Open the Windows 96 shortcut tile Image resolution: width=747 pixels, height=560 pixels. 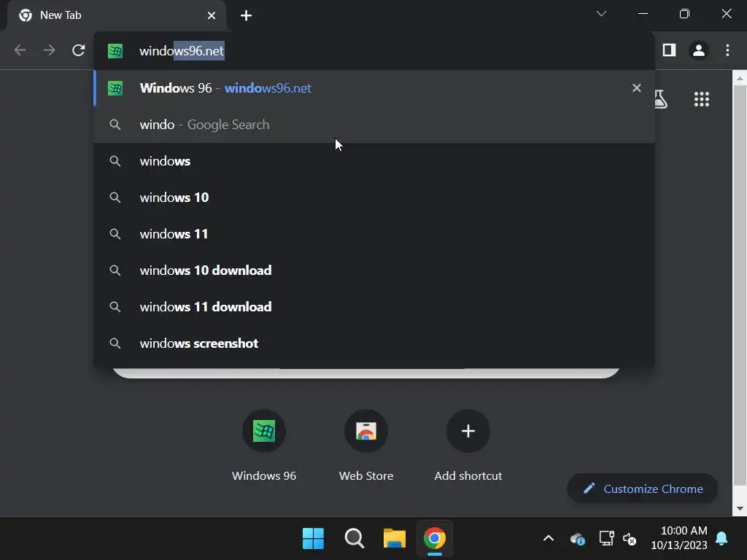[x=264, y=446]
